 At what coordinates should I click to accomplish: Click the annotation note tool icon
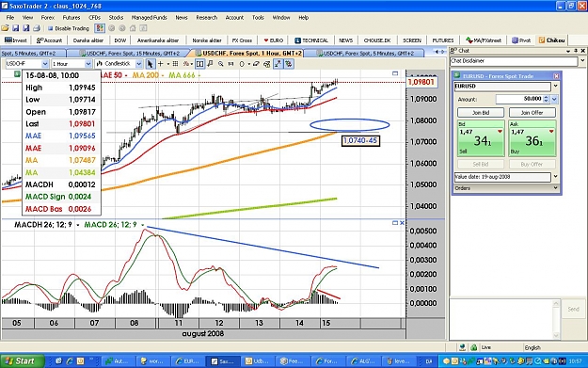[x=211, y=64]
